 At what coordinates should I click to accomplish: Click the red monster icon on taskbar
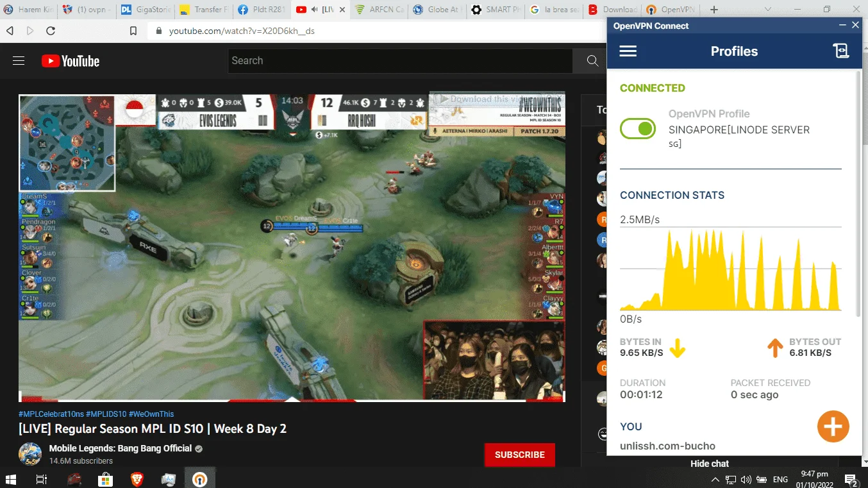click(74, 479)
